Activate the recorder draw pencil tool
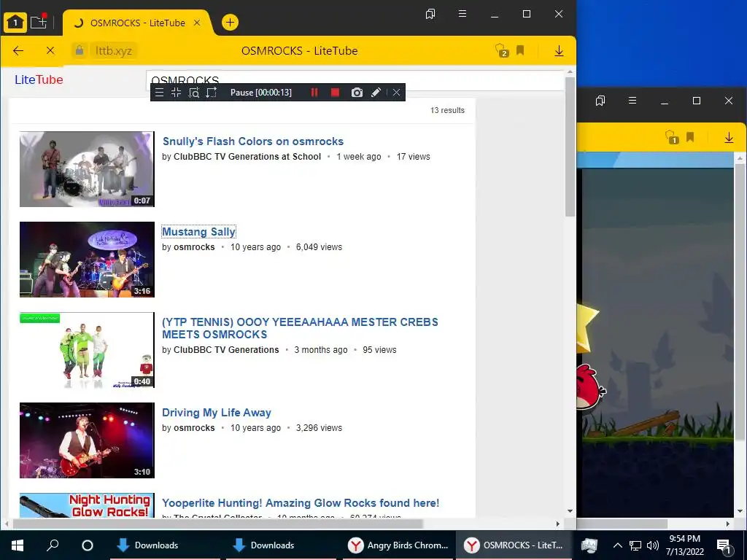Screen dimensions: 747x560 tap(376, 93)
